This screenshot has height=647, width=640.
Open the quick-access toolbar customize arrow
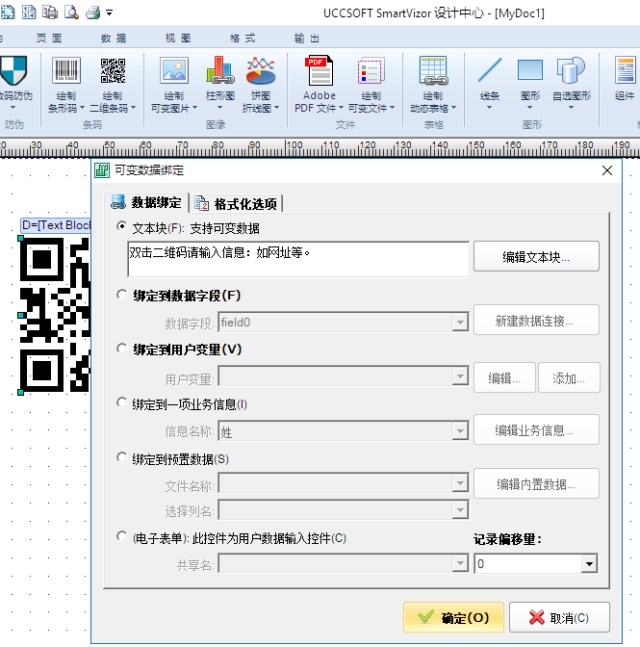coord(109,13)
